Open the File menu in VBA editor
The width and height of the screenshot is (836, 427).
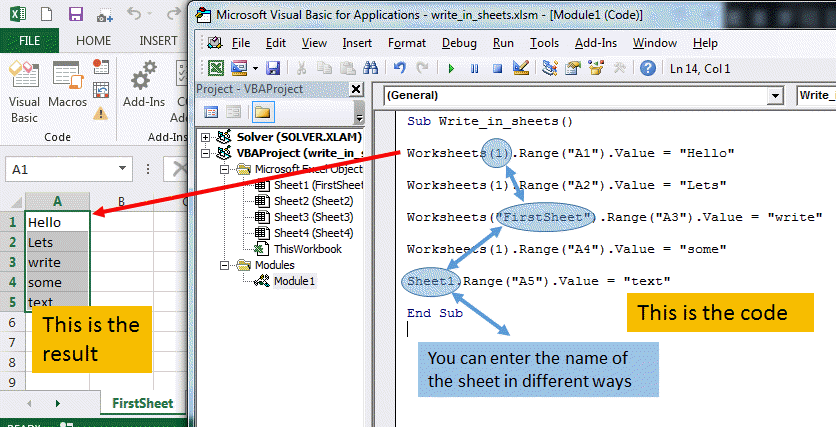241,43
